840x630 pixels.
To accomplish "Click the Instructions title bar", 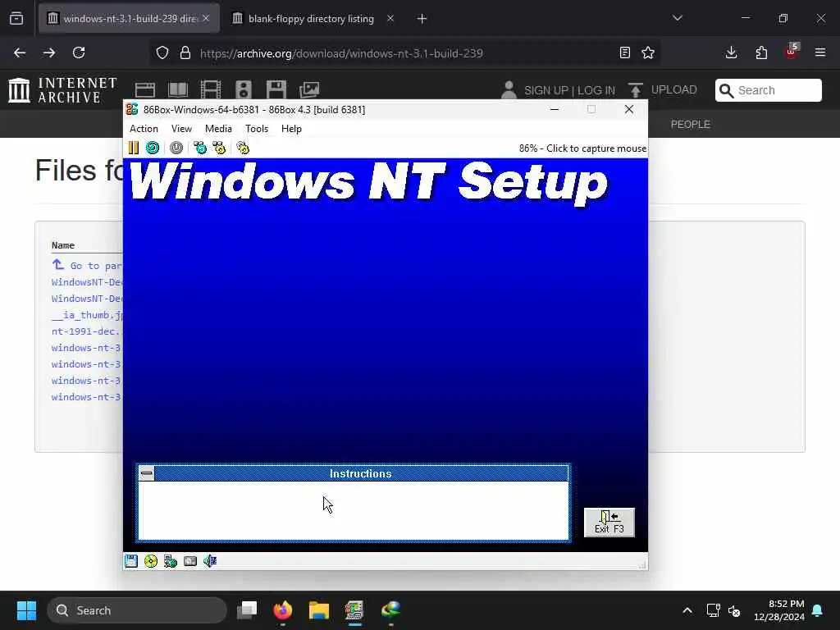I will (361, 473).
